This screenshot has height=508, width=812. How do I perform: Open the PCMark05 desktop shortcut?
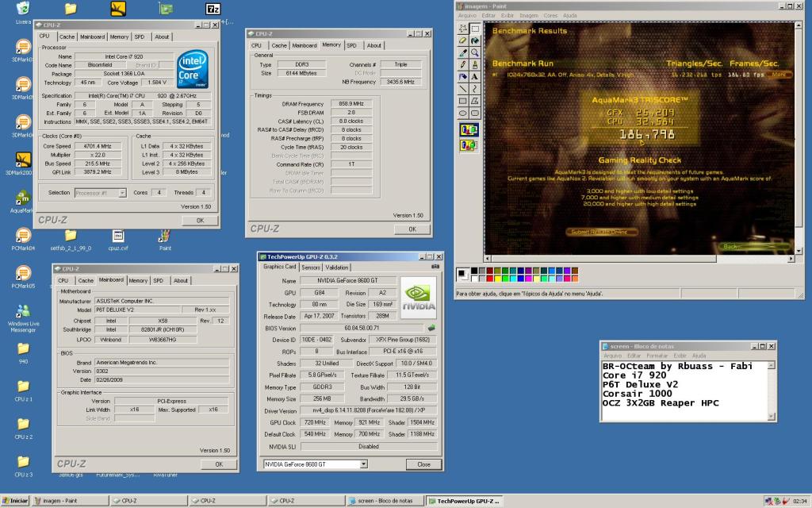(x=23, y=277)
